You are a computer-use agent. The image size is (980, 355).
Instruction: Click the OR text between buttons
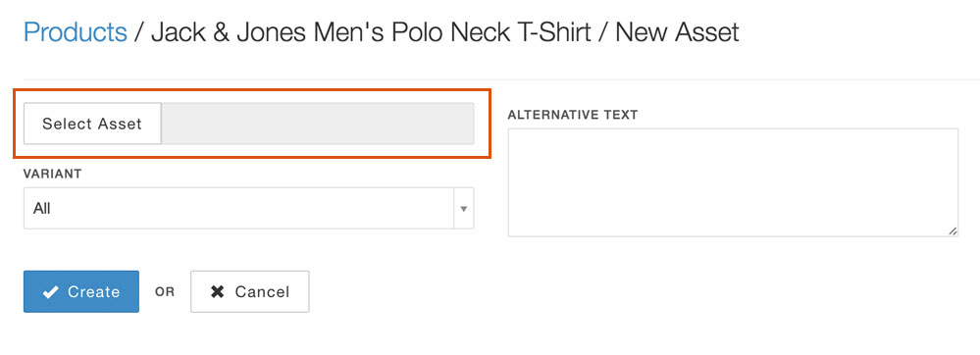[x=165, y=292]
